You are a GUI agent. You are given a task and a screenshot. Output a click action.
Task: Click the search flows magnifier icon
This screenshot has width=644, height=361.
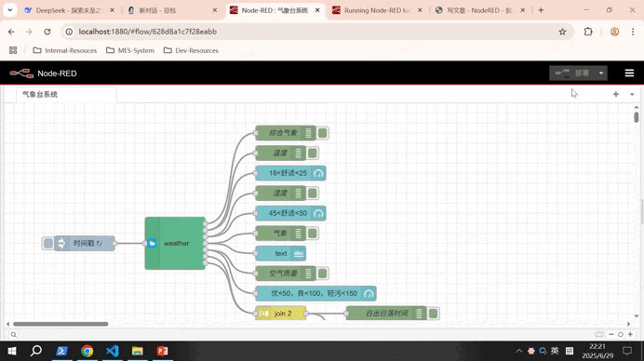click(14, 335)
